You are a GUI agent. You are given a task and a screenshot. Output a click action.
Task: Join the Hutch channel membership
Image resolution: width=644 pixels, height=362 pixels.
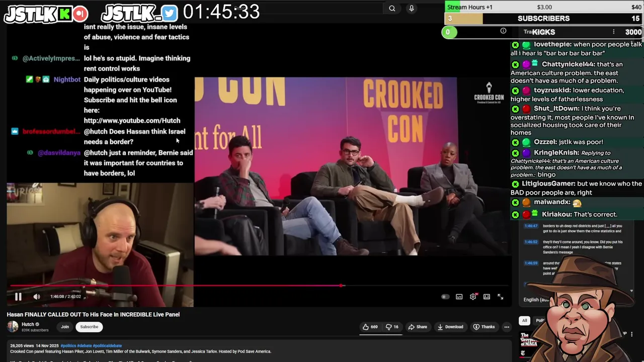click(65, 327)
